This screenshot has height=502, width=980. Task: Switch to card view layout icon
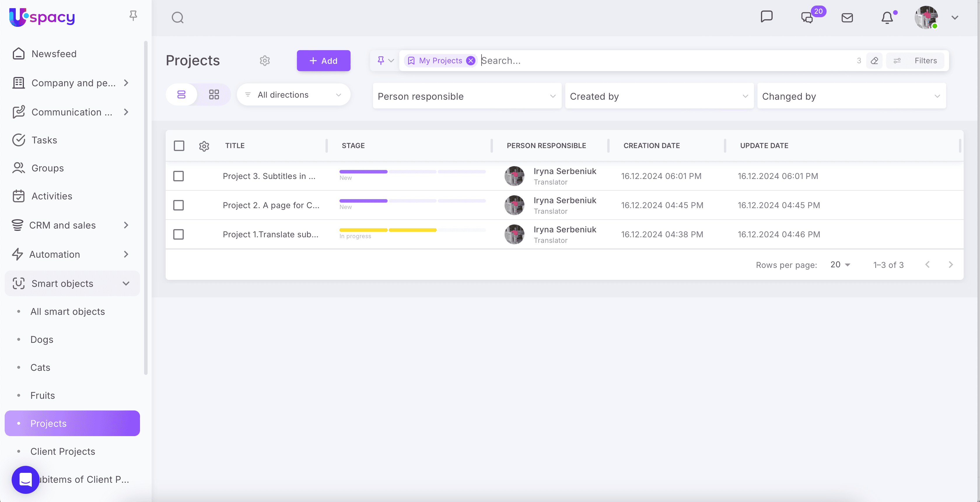214,94
